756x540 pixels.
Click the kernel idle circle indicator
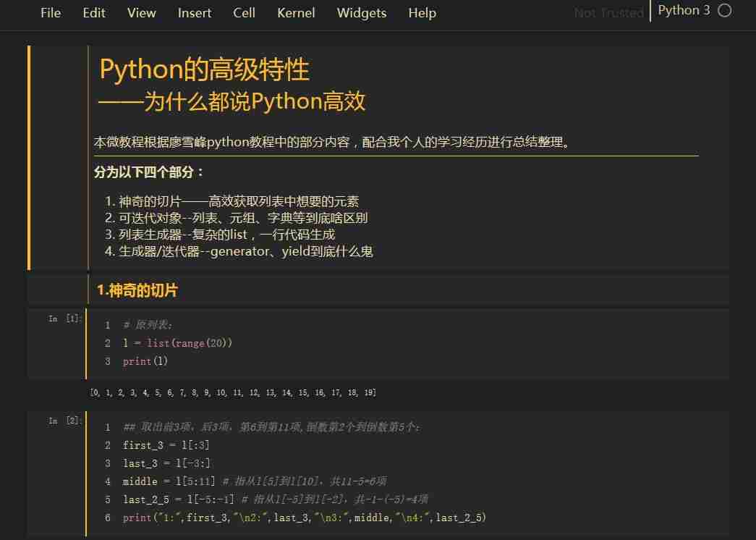724,11
